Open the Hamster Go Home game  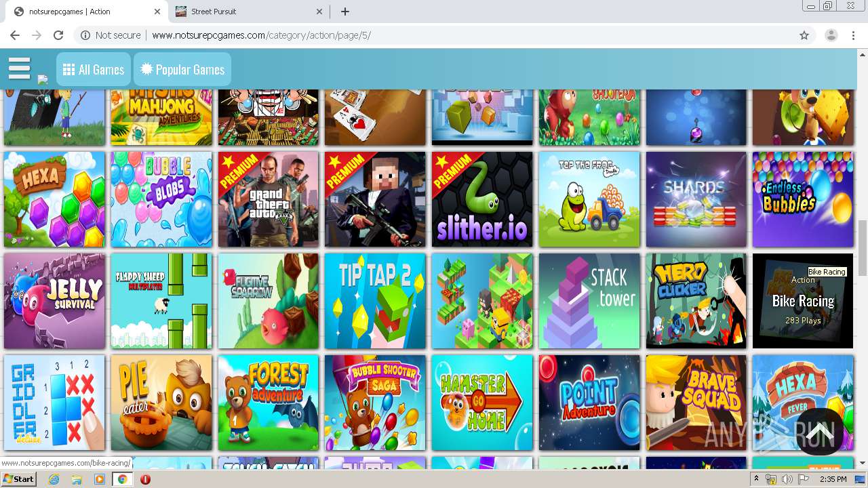point(482,403)
